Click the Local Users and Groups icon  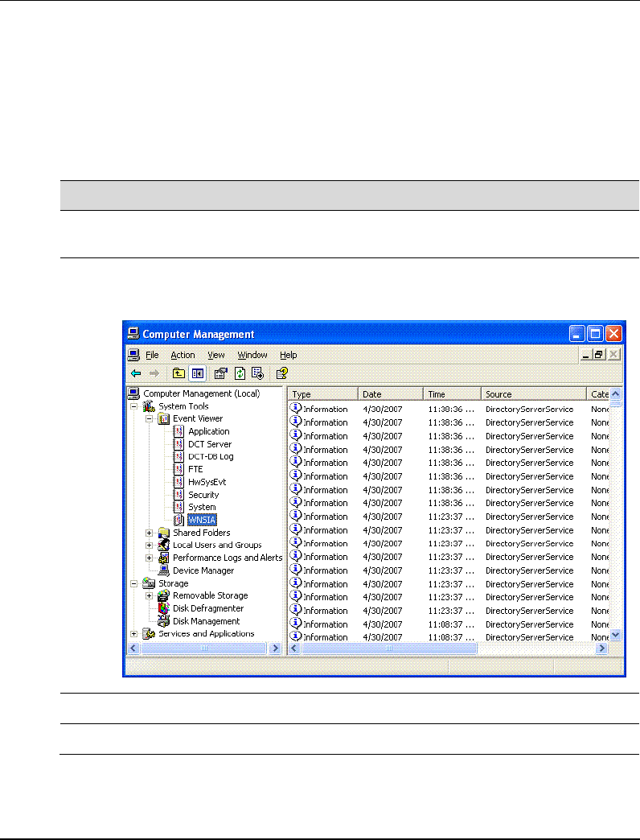[x=164, y=545]
